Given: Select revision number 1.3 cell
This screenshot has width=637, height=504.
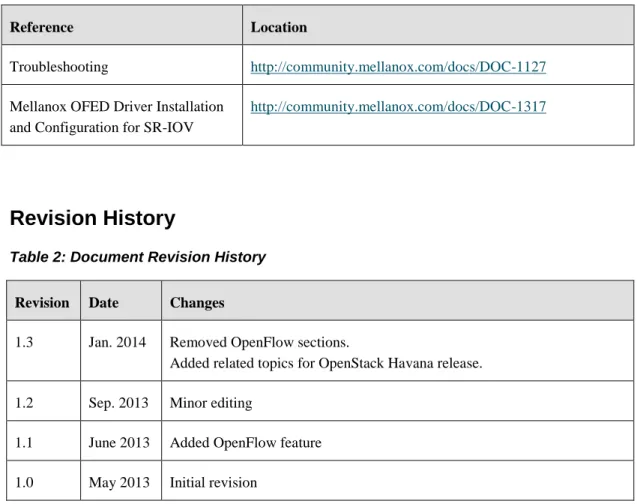Looking at the screenshot, I should click(43, 351).
